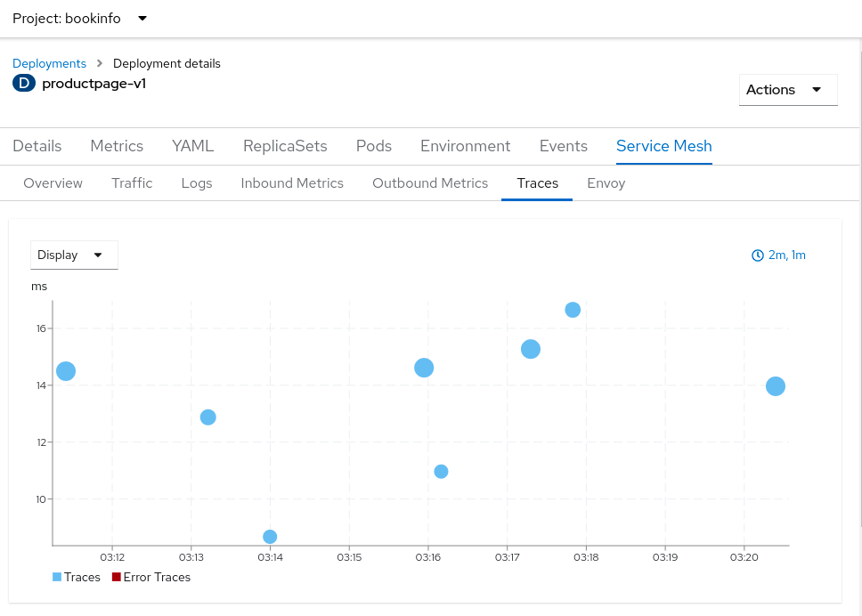Click the clock icon beside 2m, 1m
The height and width of the screenshot is (616, 862).
pos(758,255)
